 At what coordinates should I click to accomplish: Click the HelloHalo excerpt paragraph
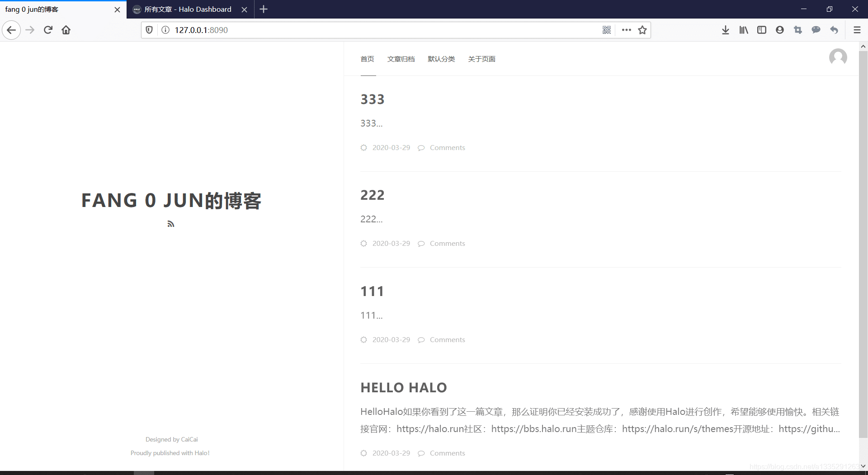[x=600, y=420]
